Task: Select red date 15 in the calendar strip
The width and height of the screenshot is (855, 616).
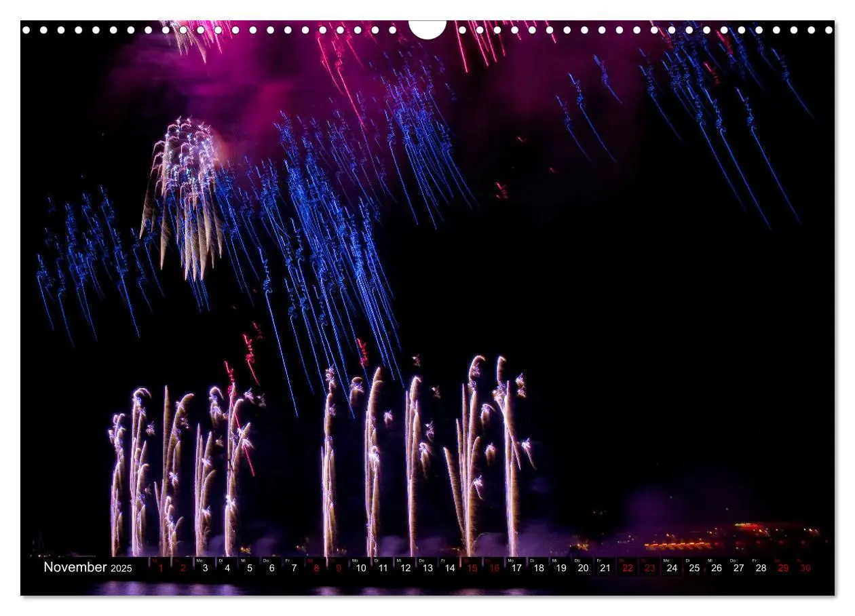Action: (x=472, y=568)
